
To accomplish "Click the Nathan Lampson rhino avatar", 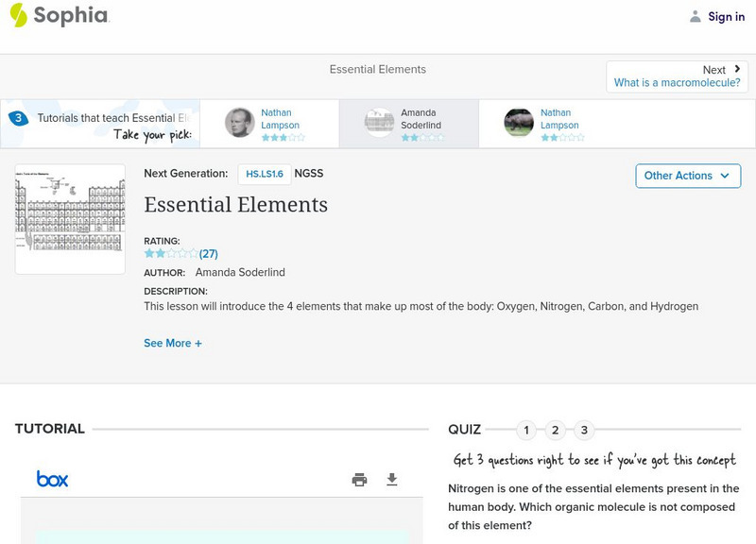I will [x=519, y=123].
